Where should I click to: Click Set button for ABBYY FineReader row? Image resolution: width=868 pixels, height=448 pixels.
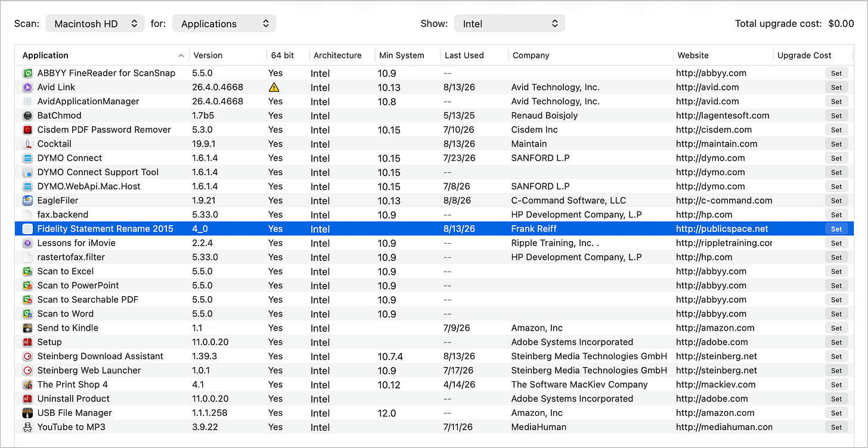[x=836, y=73]
